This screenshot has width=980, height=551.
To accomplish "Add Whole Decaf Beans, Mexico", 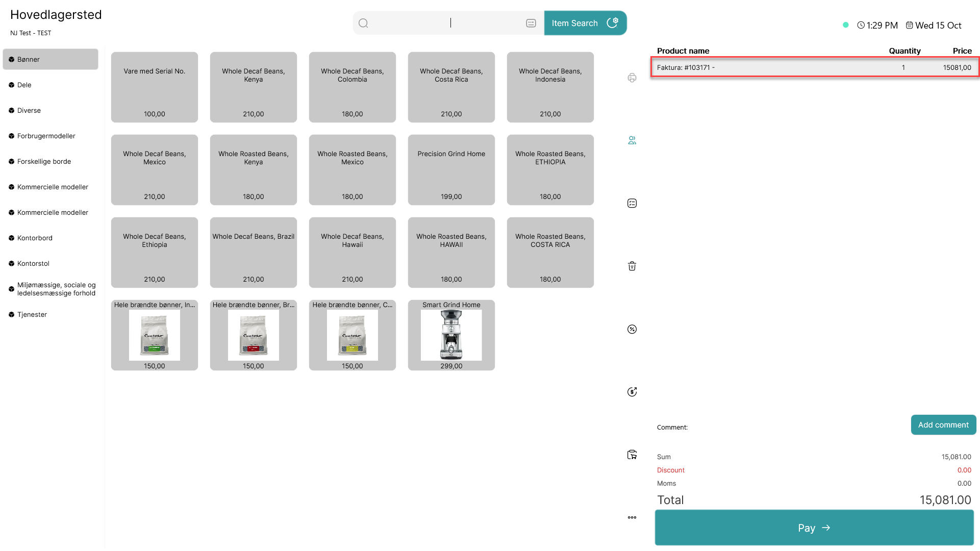I will 155,170.
